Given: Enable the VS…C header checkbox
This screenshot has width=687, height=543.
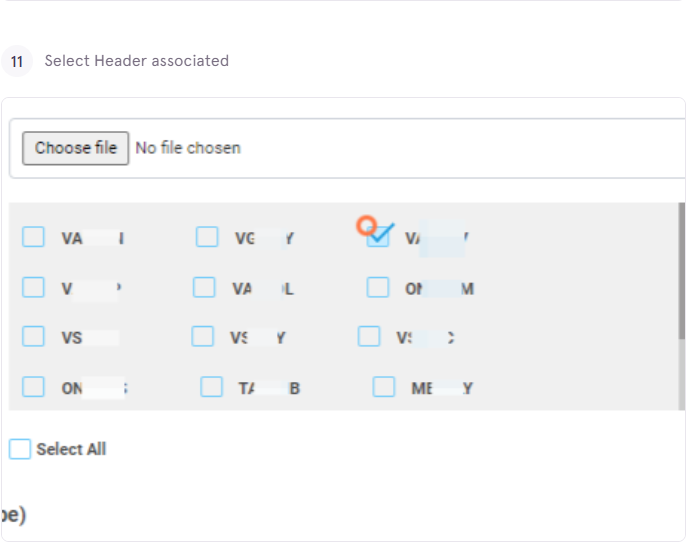Looking at the screenshot, I should [x=369, y=336].
